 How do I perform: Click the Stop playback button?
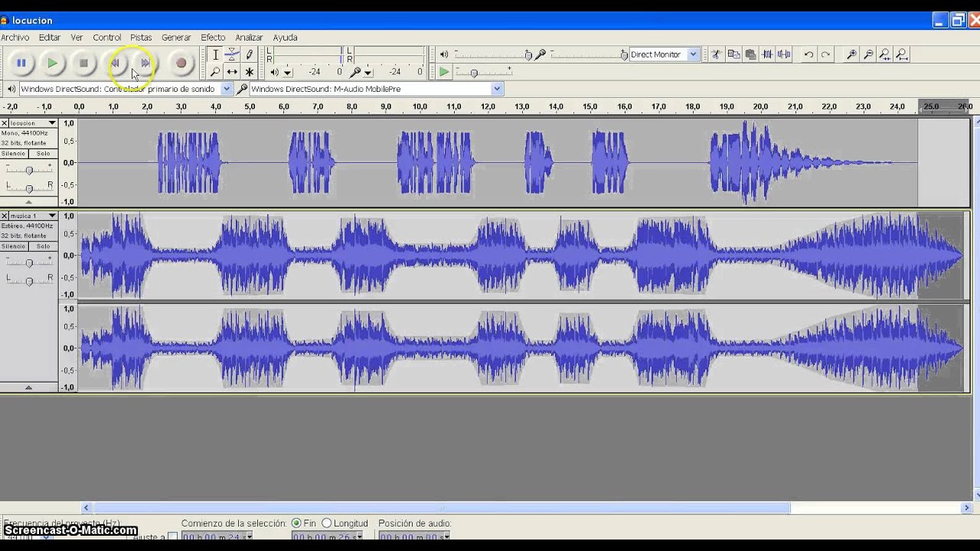[83, 64]
